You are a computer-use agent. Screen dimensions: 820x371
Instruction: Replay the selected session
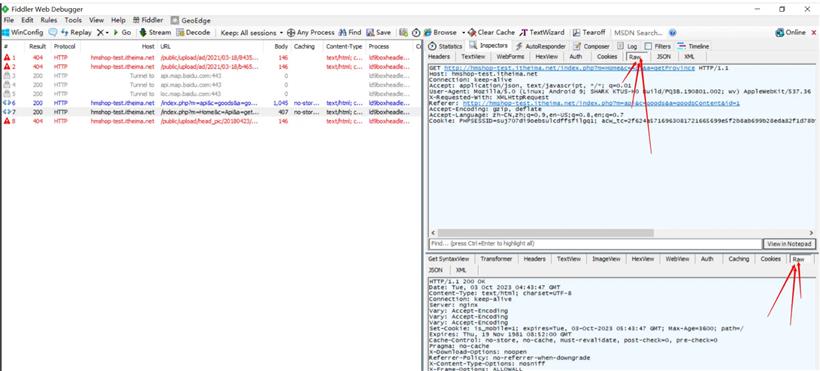76,32
